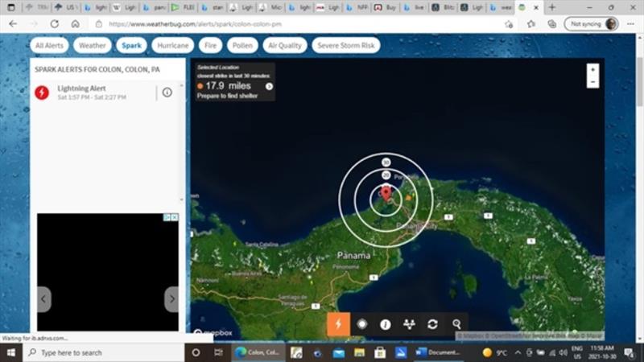Refresh the lightning map

pyautogui.click(x=432, y=325)
